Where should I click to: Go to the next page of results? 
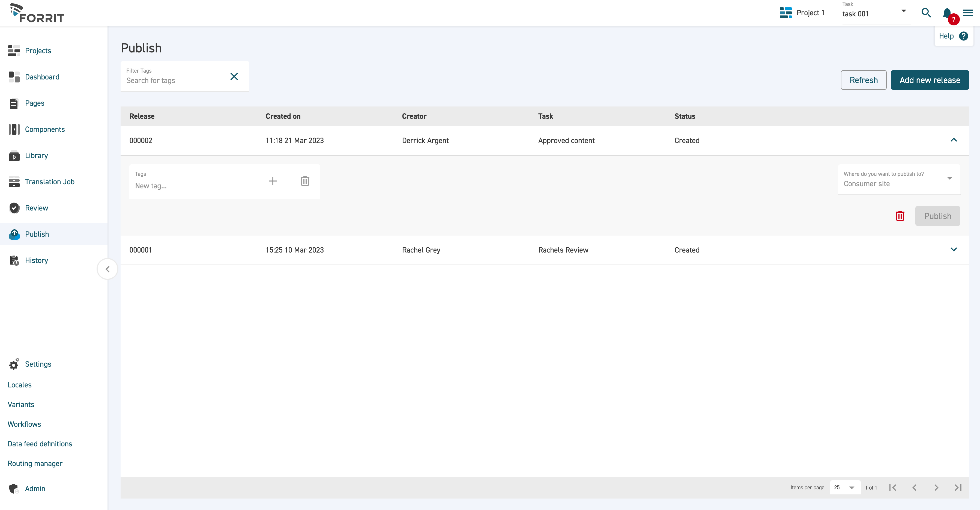coord(936,488)
